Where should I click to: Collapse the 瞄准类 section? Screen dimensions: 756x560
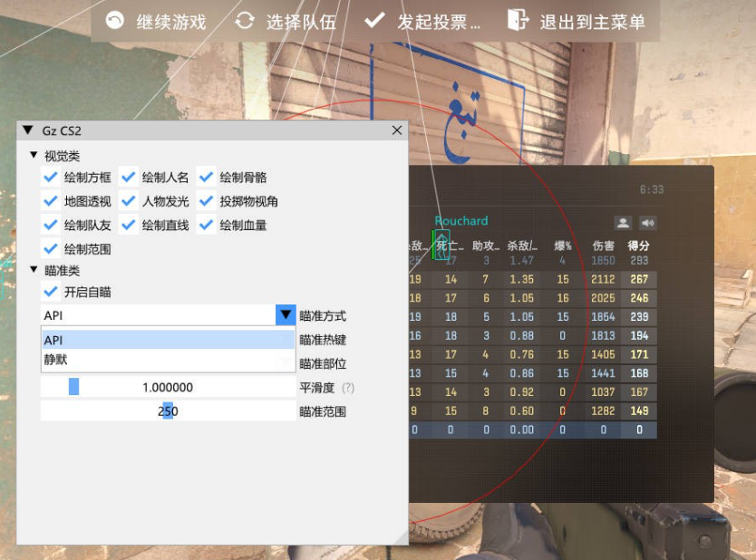tap(34, 270)
